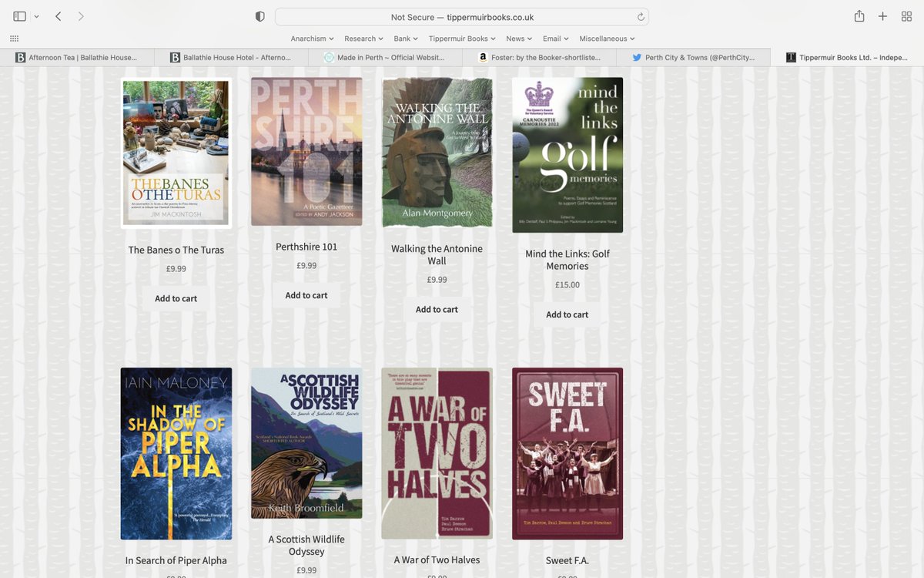Screen dimensions: 924x578
Task: Add Perthshire 101 to cart
Action: coord(306,295)
